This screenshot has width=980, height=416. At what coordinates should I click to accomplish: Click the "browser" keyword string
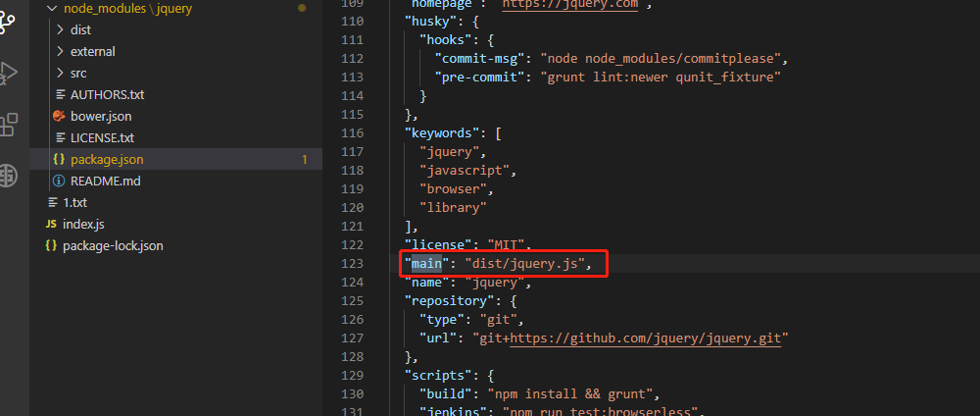point(453,189)
